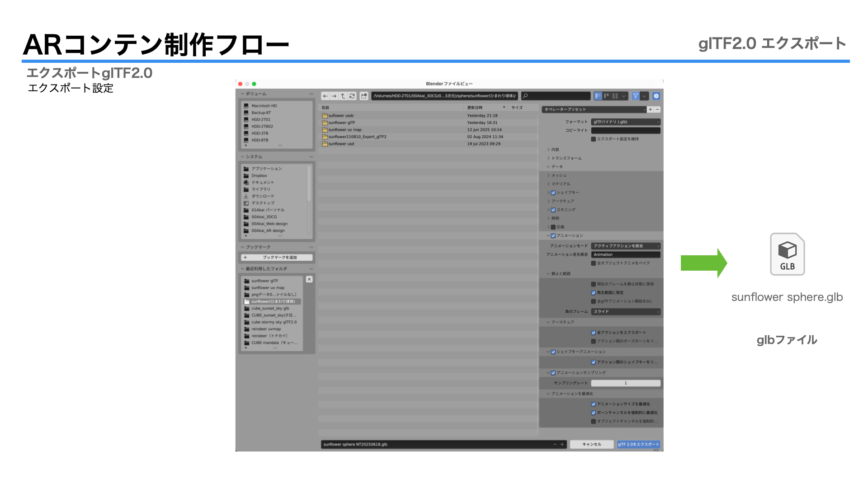
Task: Clear recent folders with X button
Action: [x=309, y=279]
